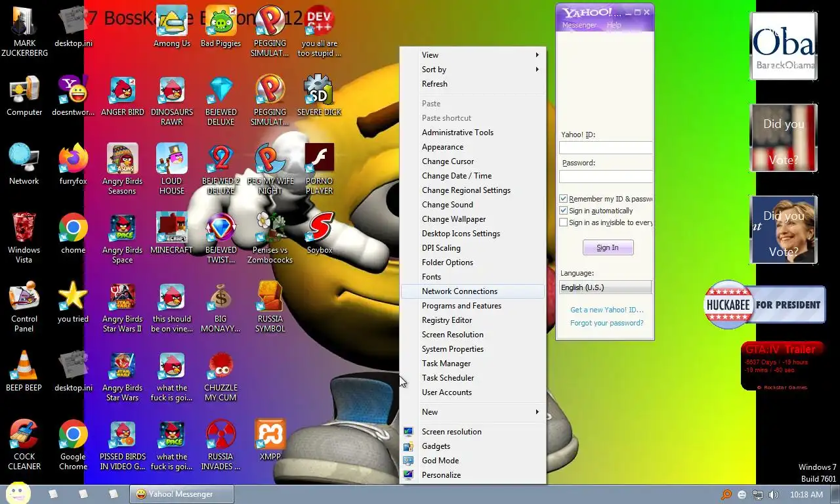Select Change Wallpaper menu entry
The image size is (840, 504).
(472, 219)
